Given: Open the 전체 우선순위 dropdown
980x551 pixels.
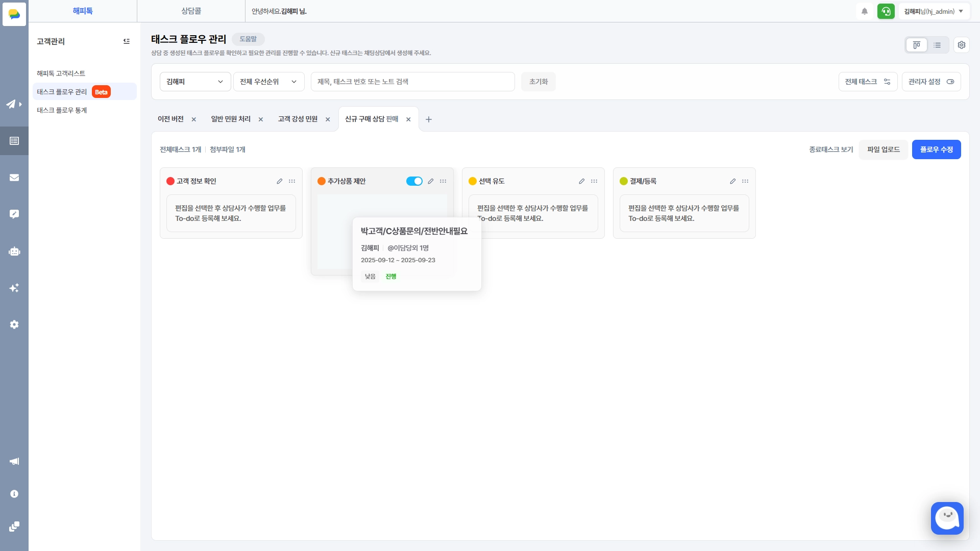Looking at the screenshot, I should [x=268, y=82].
